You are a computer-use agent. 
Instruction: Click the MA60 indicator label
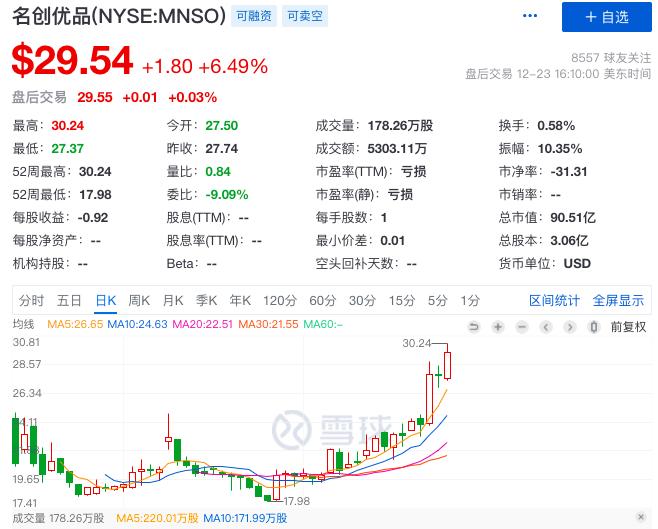pyautogui.click(x=323, y=324)
